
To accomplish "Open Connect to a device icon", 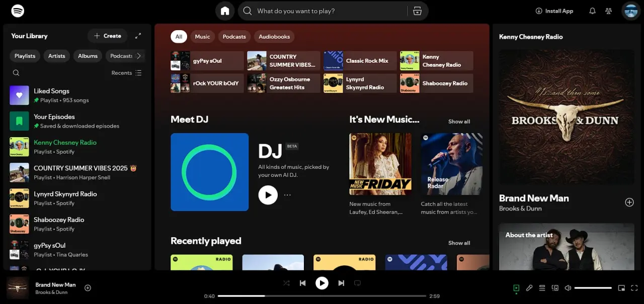I will (x=555, y=288).
